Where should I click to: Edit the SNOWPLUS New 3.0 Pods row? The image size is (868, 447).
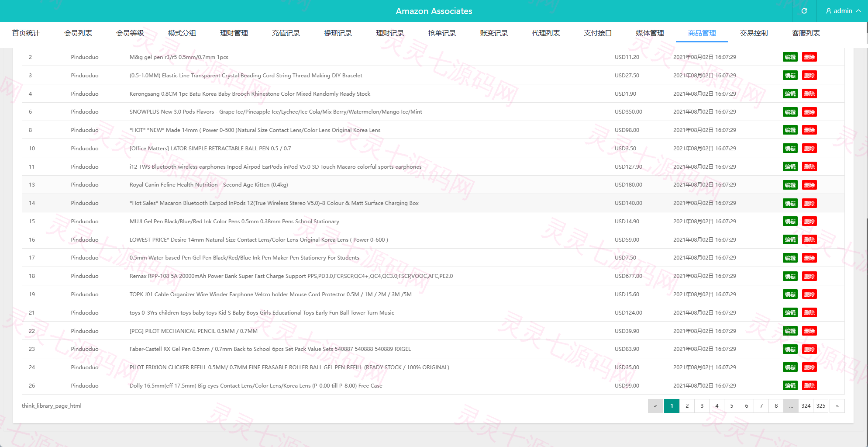[x=790, y=112]
